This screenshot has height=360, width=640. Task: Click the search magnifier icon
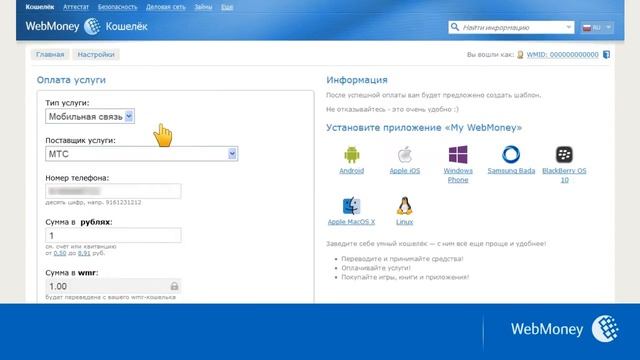(x=455, y=27)
